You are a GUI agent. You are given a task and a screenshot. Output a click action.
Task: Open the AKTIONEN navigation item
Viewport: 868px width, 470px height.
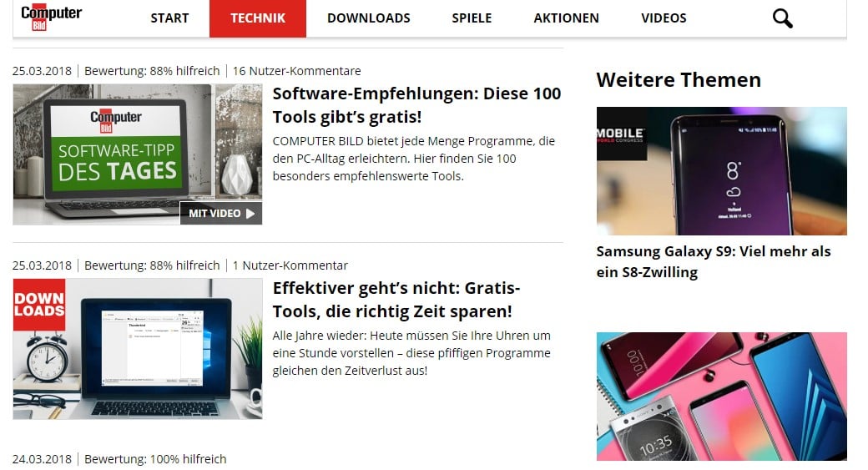click(567, 18)
